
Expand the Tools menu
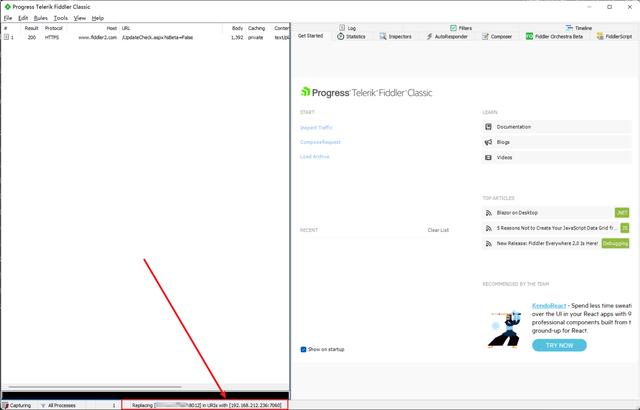click(61, 18)
